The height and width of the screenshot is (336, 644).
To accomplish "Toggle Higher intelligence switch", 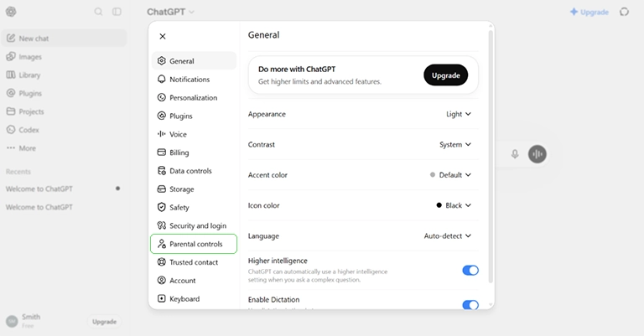I will point(470,271).
